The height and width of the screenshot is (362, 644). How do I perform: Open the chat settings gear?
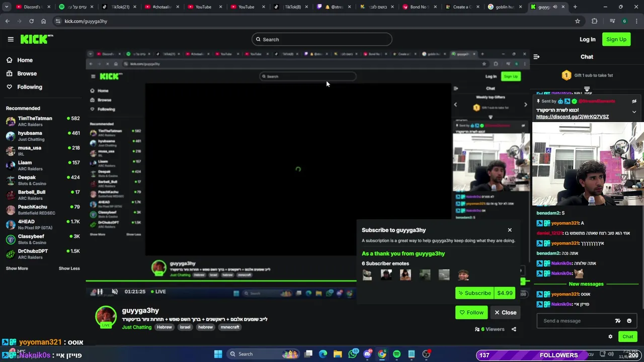[610, 337]
